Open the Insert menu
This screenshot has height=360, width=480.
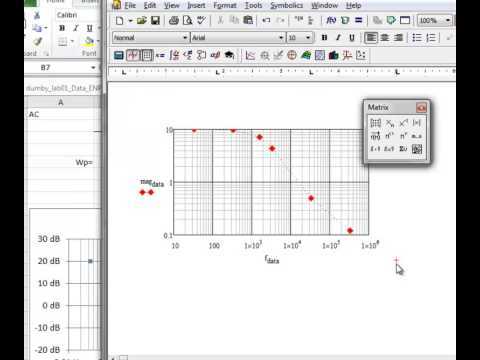click(196, 5)
